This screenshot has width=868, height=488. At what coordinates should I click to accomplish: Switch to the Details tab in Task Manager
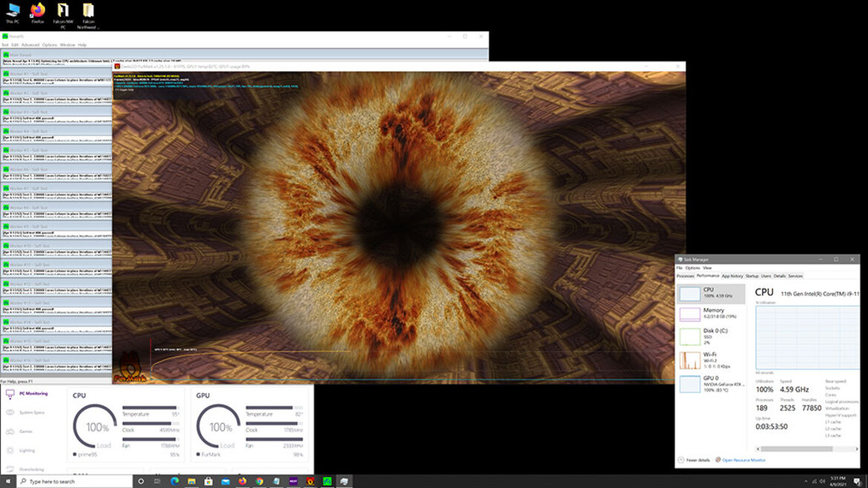point(780,276)
